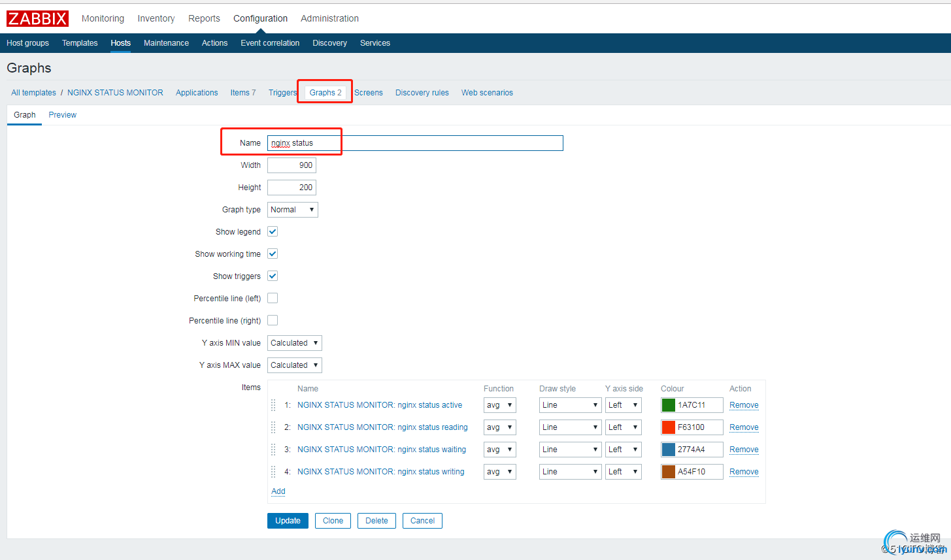Open the Inventory menu
Screen dimensions: 951x560
coord(156,18)
